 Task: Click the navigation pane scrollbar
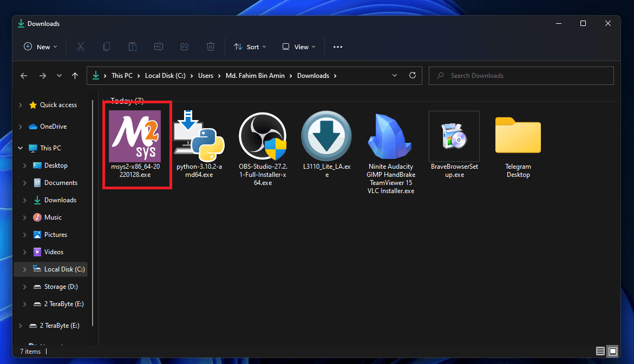pos(93,213)
